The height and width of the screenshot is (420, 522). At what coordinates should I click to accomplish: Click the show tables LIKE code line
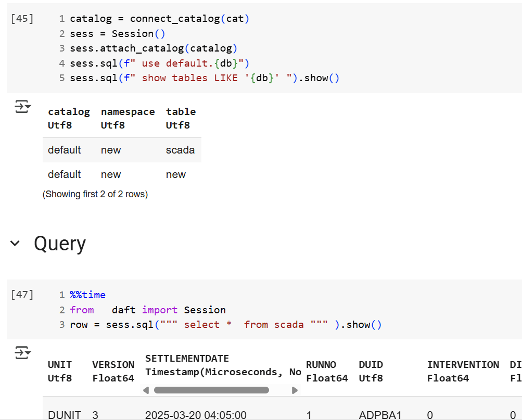pyautogui.click(x=205, y=78)
